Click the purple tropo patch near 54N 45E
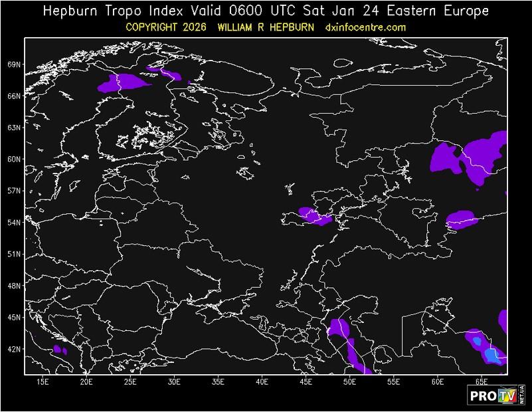Image resolution: width=532 pixels, height=412 pixels. [x=313, y=216]
